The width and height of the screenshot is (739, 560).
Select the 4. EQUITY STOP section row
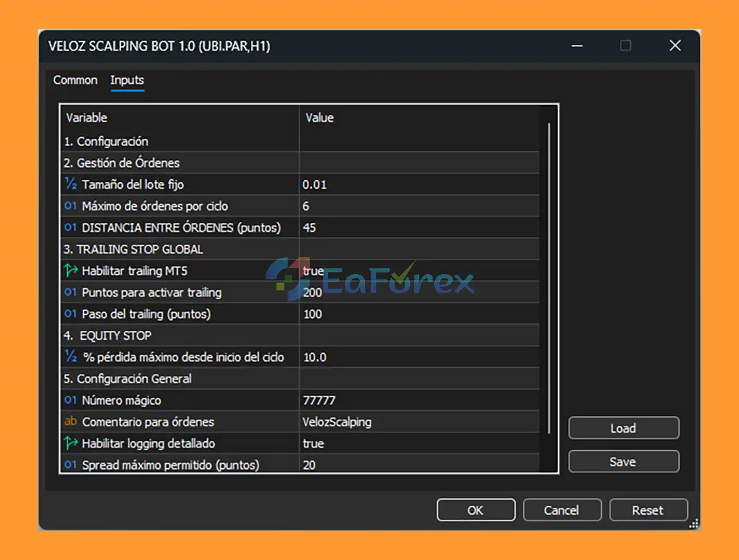(x=115, y=335)
